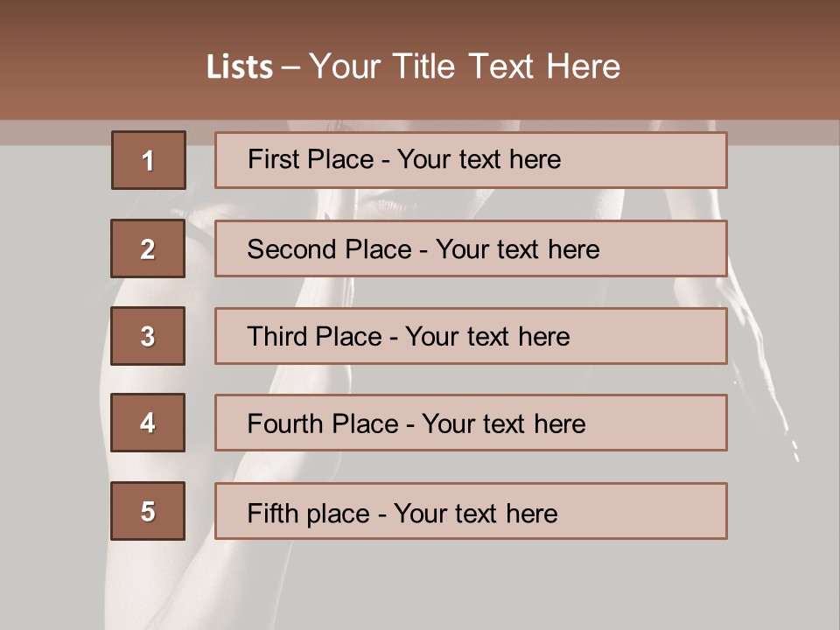Select the number 4 square
840x630 pixels.
click(x=148, y=423)
